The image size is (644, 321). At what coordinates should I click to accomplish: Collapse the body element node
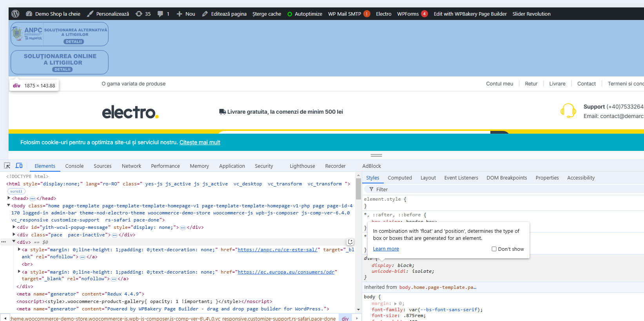tap(9, 205)
